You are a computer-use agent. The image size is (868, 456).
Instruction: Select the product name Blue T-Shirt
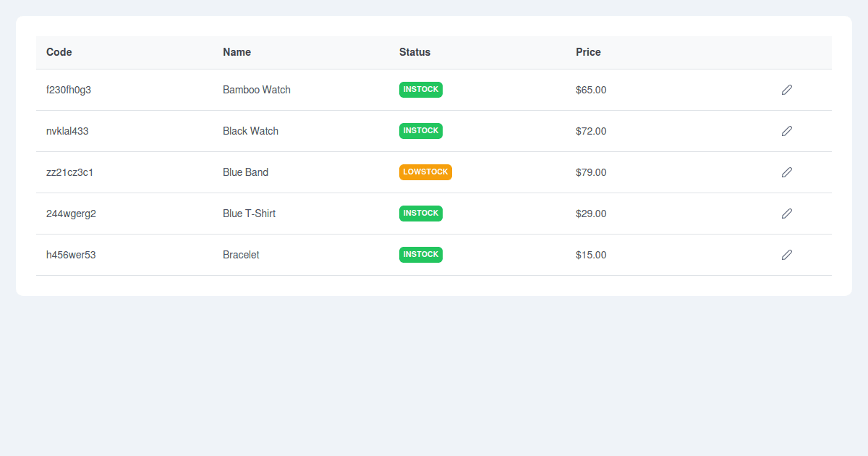[249, 214]
